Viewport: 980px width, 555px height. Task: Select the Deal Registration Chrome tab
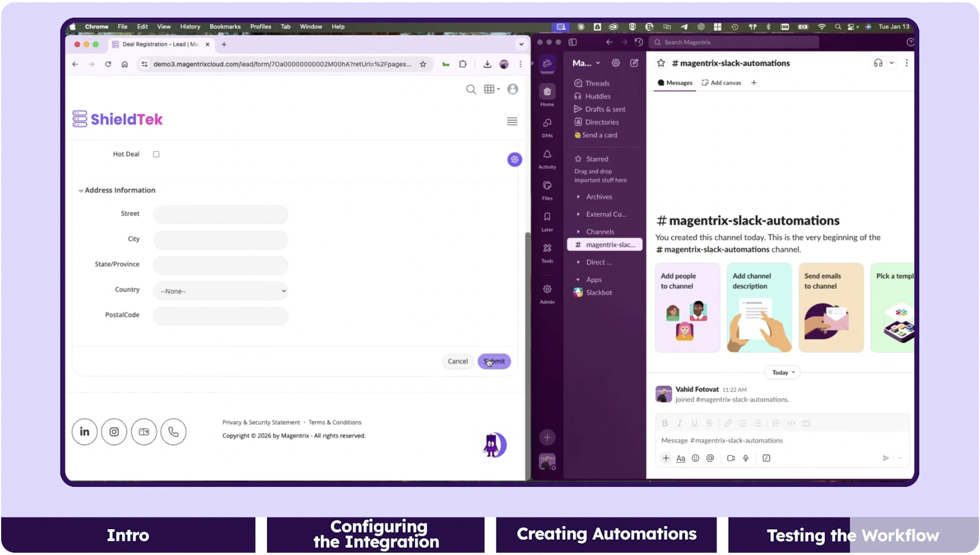(160, 44)
